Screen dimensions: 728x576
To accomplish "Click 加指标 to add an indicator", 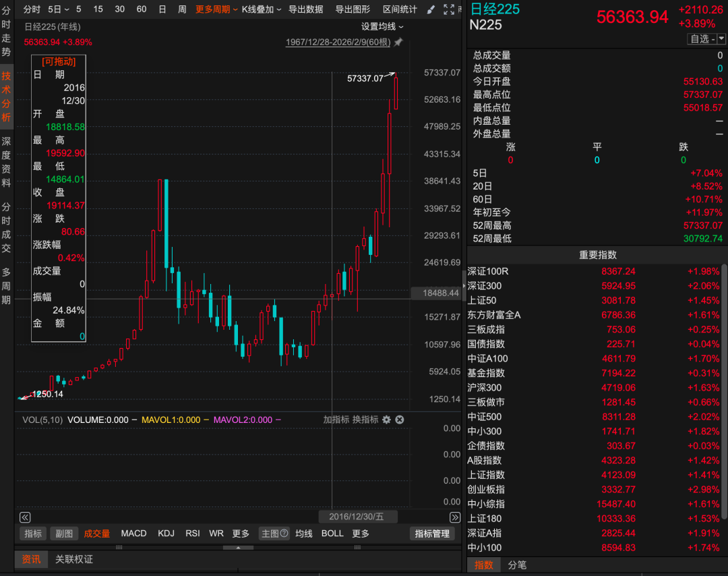I will point(336,420).
